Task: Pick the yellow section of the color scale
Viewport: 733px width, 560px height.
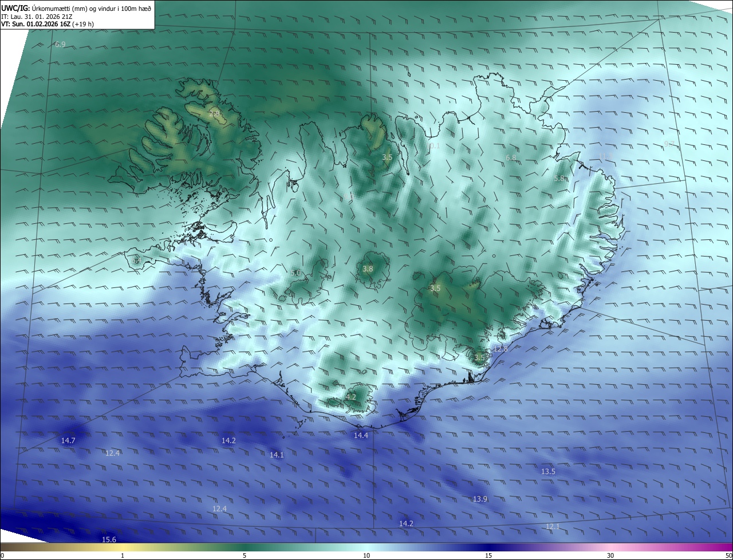Action: (123, 547)
